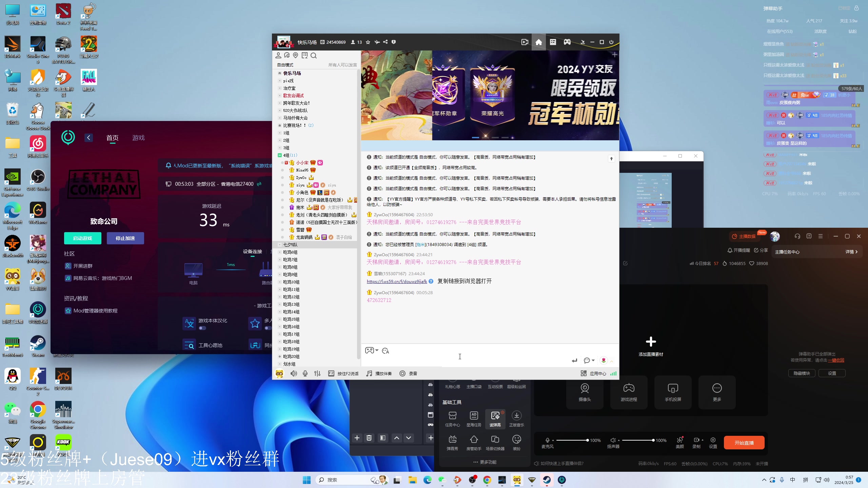
Task: Open the YY home tab icon
Action: pos(538,42)
